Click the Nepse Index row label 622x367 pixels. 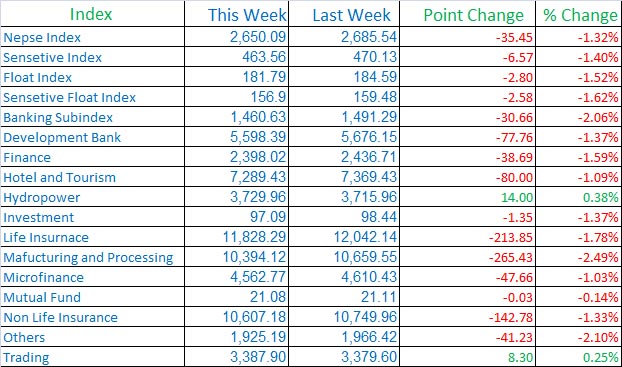pos(42,37)
